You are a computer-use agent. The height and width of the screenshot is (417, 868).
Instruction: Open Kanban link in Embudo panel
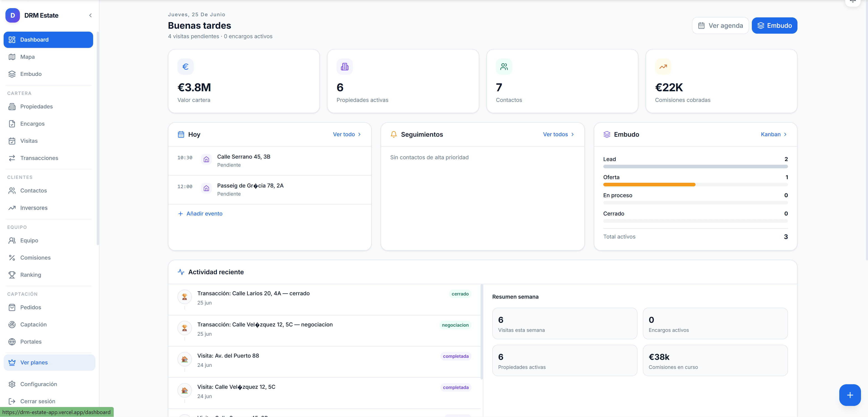click(x=774, y=134)
